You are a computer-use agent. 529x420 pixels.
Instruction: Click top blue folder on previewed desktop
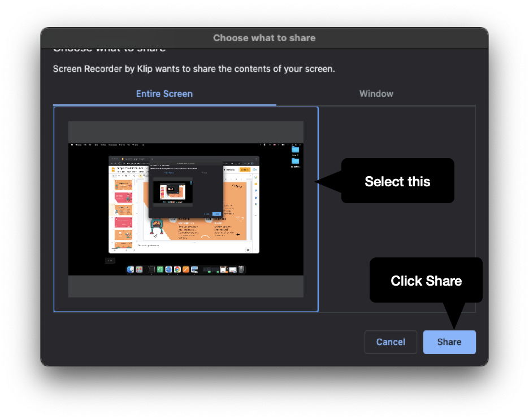tap(295, 150)
